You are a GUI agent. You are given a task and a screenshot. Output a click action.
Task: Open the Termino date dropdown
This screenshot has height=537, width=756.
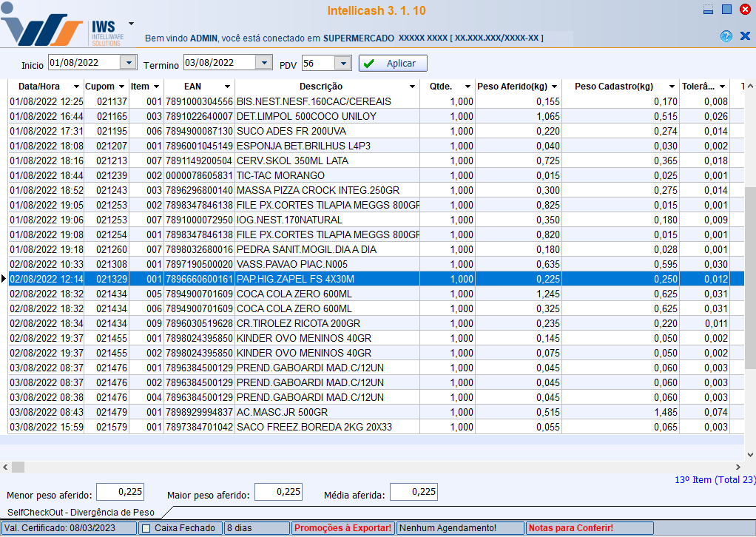pos(265,64)
